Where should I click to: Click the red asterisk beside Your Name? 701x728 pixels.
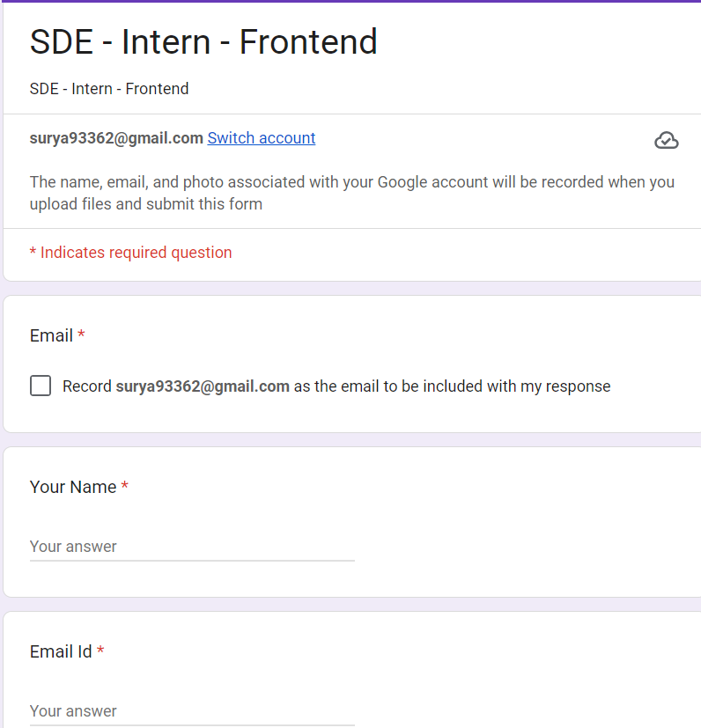[x=125, y=486]
